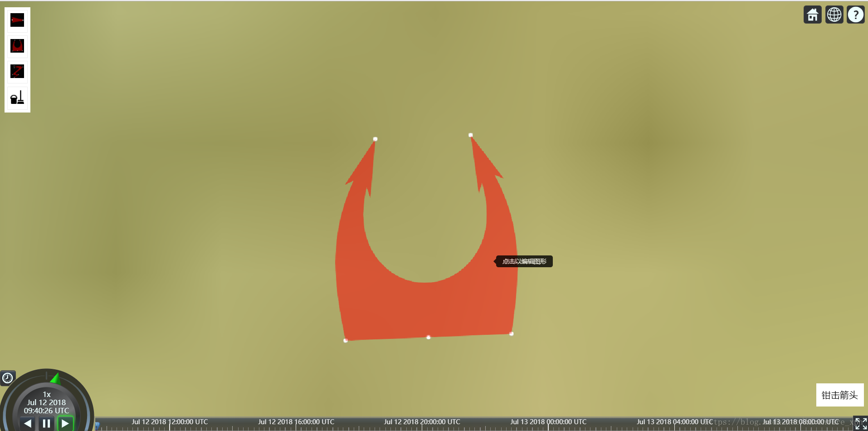This screenshot has width=868, height=431.
Task: Pause the animation
Action: point(46,423)
